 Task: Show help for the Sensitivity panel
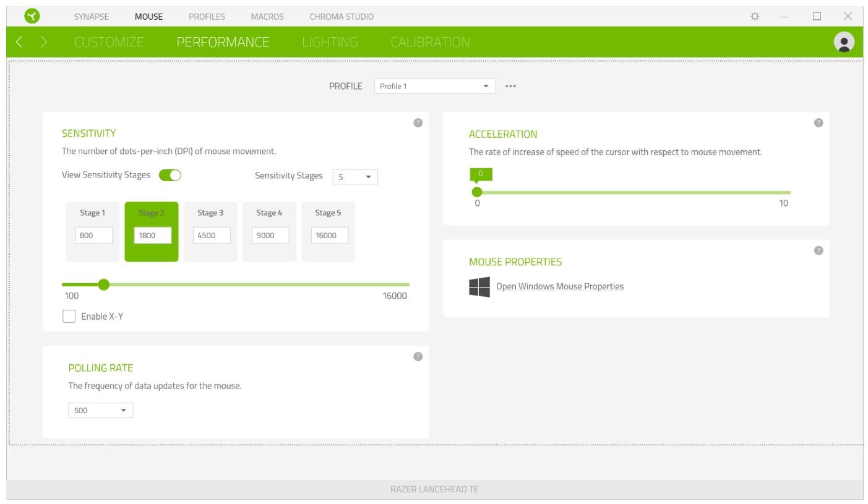[x=418, y=123]
